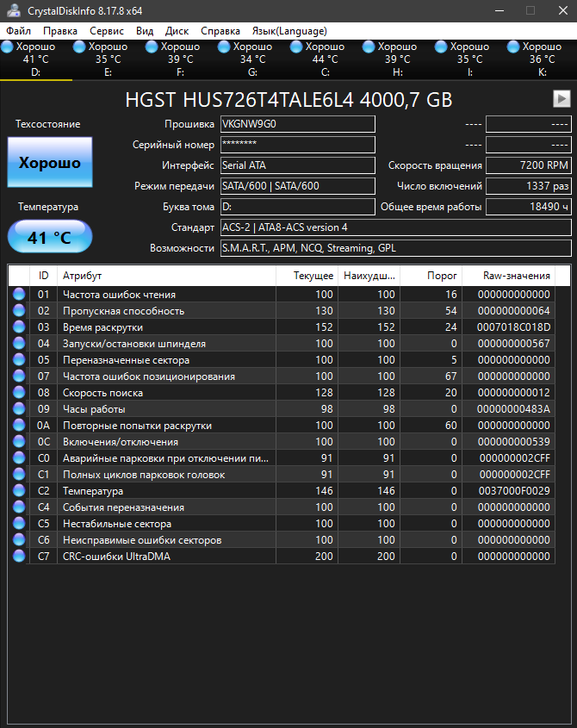
Task: Click the Стандарт field ACS-2
Action: pos(396,227)
